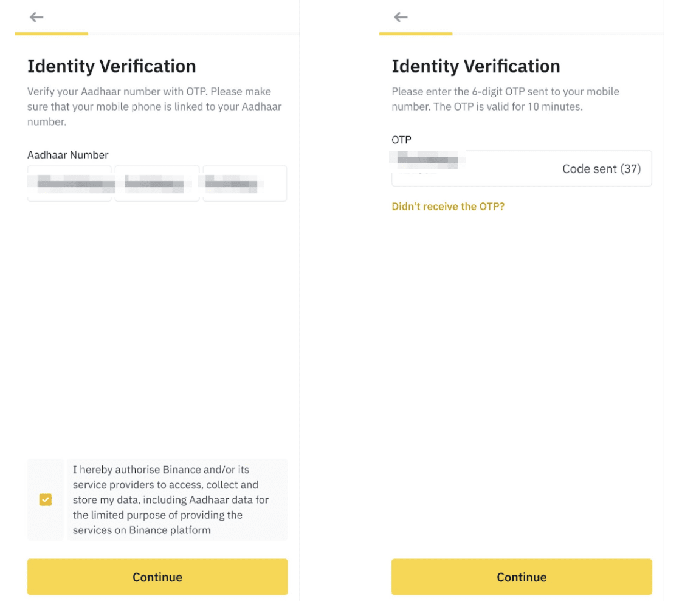The width and height of the screenshot is (682, 616).
Task: Tap the "I hereby authorise Binance" consent text
Action: point(171,499)
